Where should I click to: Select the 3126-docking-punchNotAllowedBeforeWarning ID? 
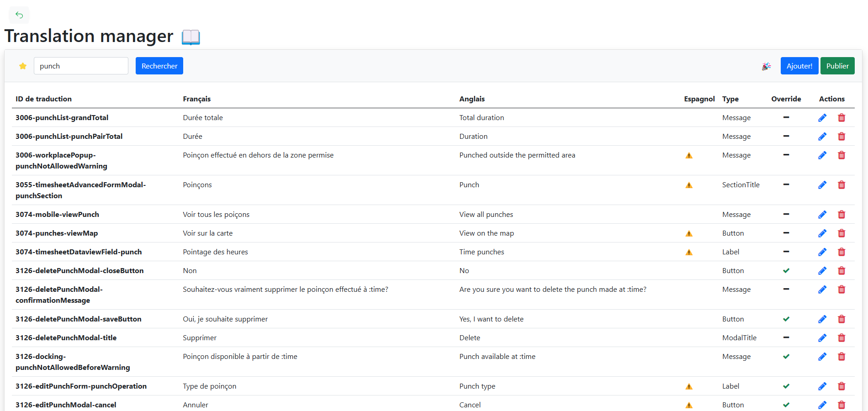click(x=73, y=362)
